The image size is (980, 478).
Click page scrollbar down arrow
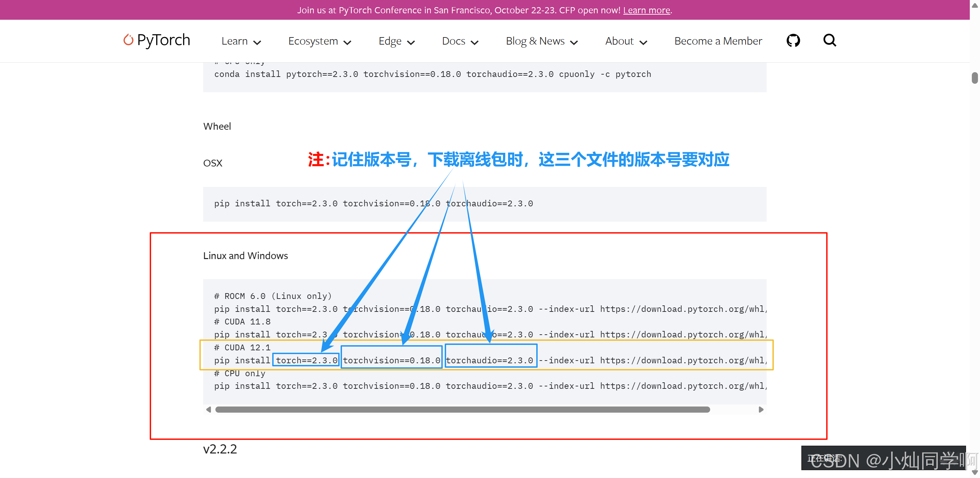[x=975, y=473]
